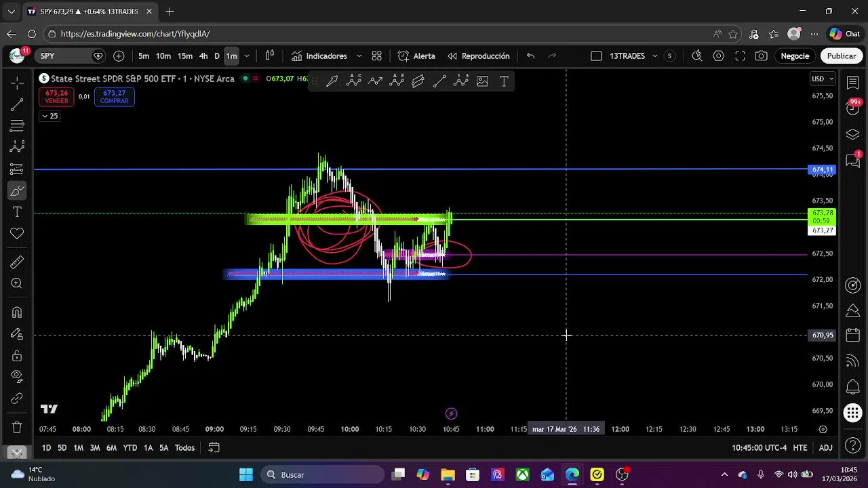Hide all drawings with eye icon

click(x=17, y=377)
